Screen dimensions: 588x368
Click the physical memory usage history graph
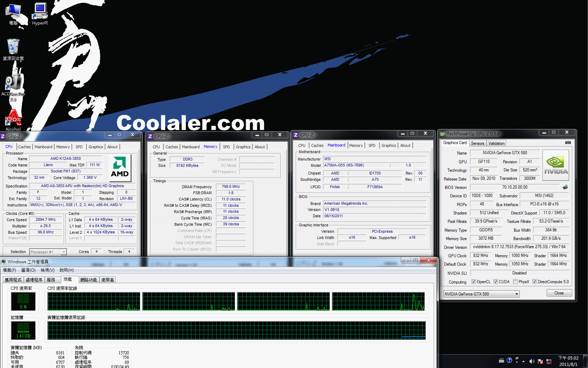[x=237, y=330]
